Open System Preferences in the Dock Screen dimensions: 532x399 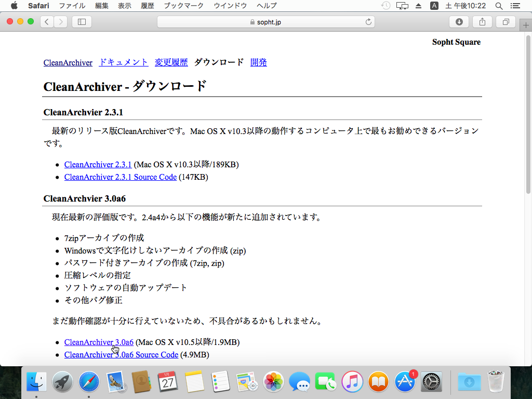click(x=431, y=382)
